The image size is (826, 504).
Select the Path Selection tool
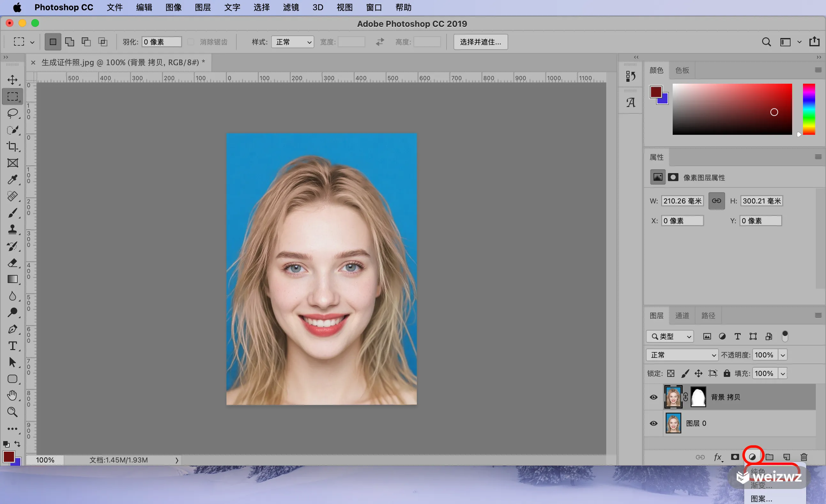tap(12, 363)
